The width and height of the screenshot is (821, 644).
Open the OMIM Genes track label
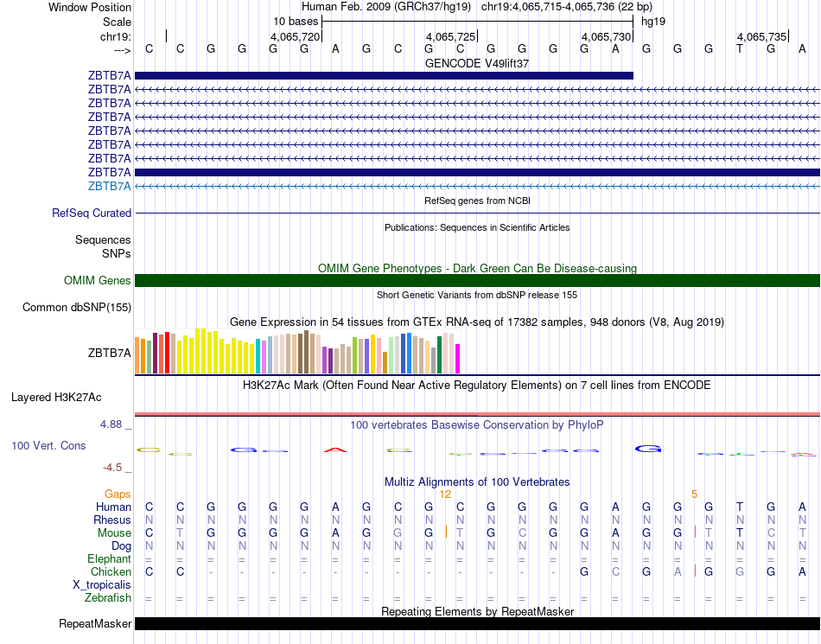tap(97, 281)
